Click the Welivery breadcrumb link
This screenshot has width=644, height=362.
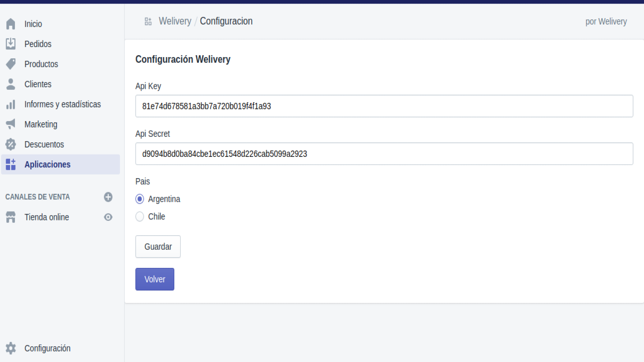click(175, 21)
